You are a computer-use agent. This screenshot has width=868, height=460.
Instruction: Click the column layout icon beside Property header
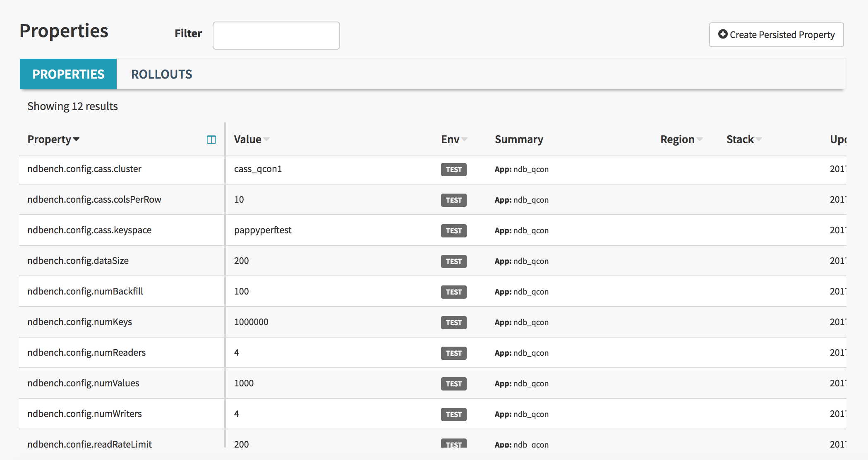(x=211, y=140)
